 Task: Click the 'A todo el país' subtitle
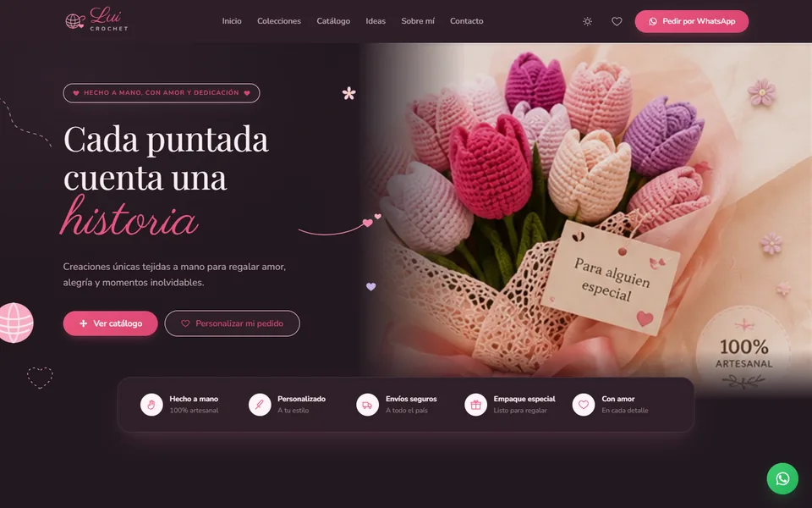(x=407, y=411)
